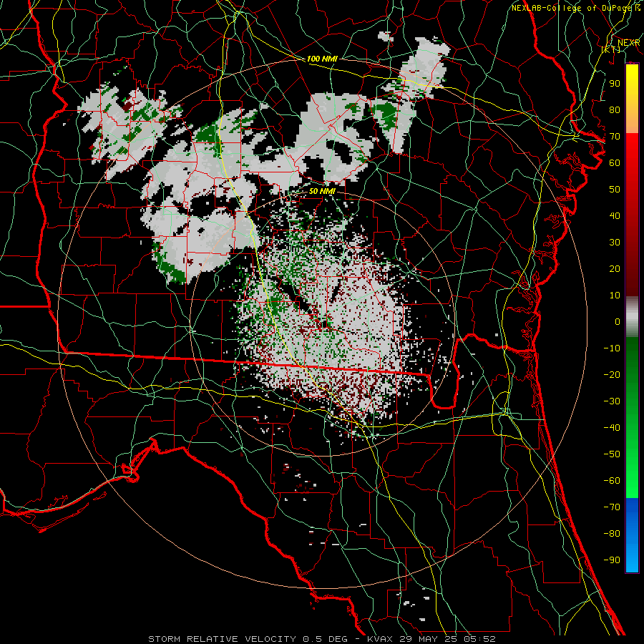
Task: Click the -10 value on velocity scale
Action: click(612, 348)
